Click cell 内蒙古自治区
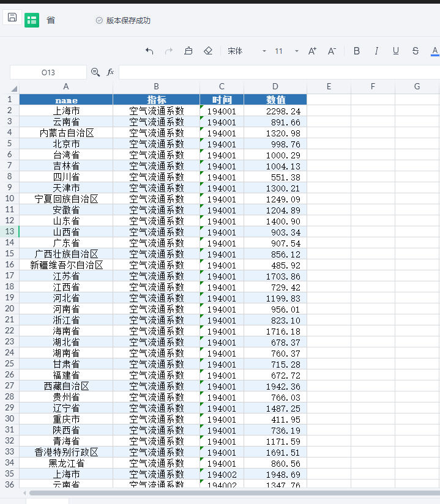 coord(66,133)
